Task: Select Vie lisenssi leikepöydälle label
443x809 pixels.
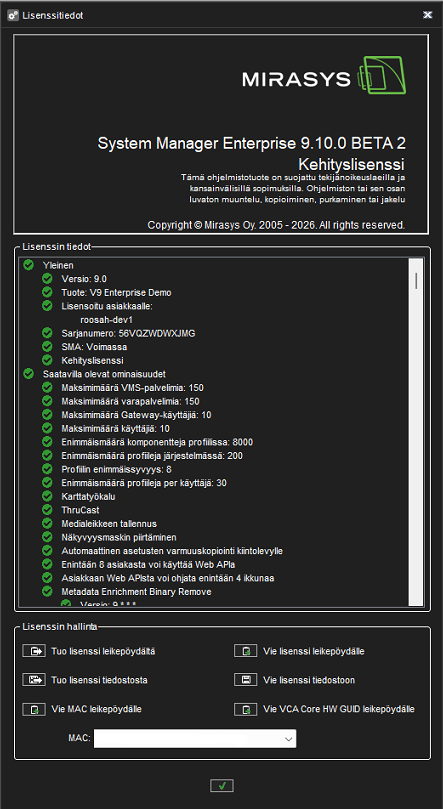Action: pyautogui.click(x=314, y=651)
